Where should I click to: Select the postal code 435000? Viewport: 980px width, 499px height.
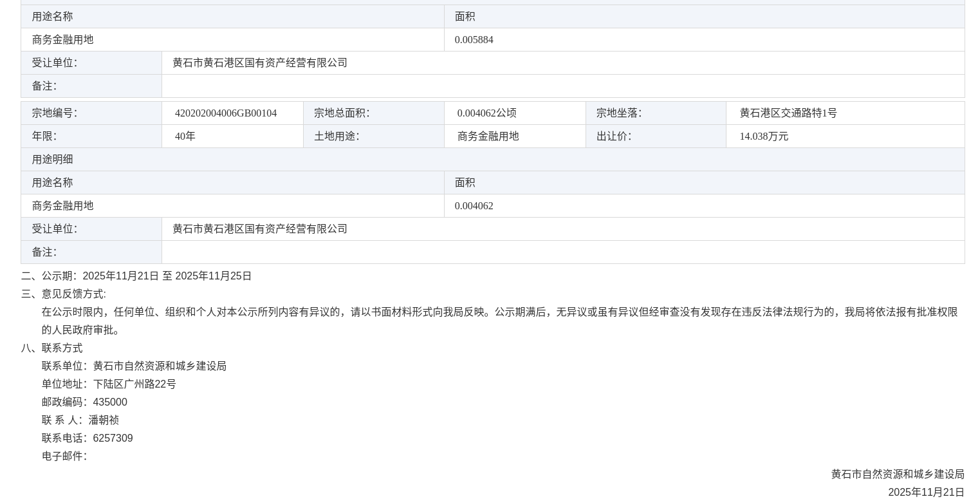point(110,402)
